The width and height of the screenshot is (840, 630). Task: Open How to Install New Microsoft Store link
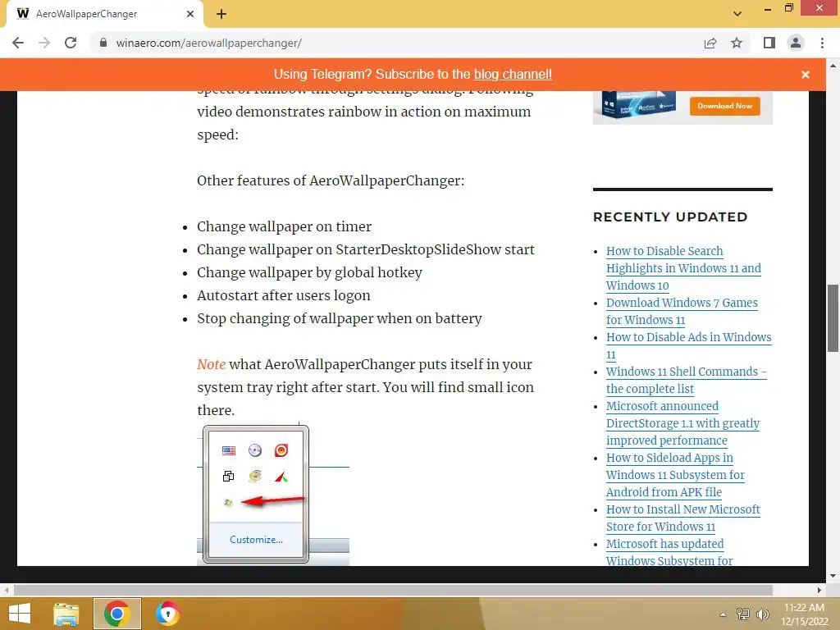point(683,518)
